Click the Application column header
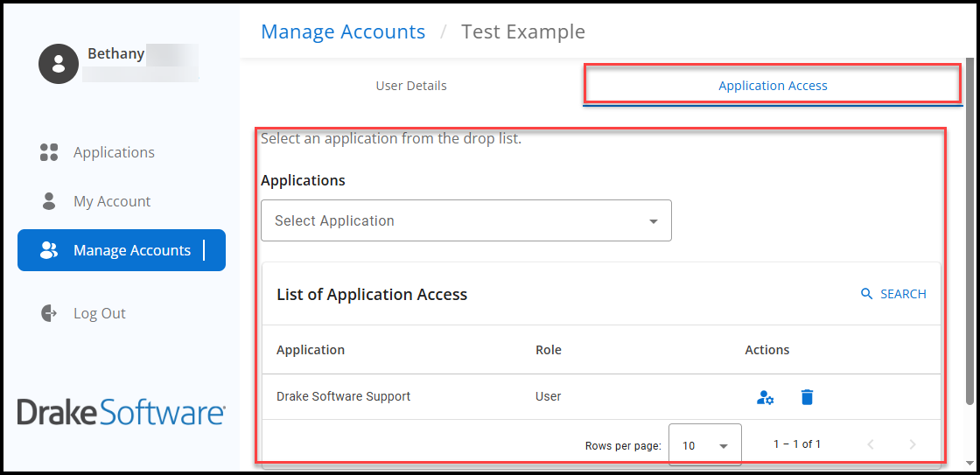Image resolution: width=980 pixels, height=475 pixels. pos(311,349)
